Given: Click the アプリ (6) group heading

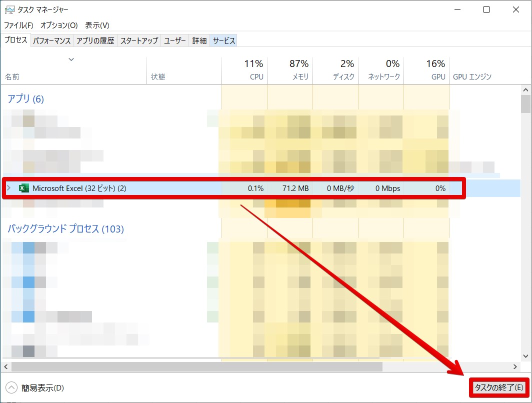Looking at the screenshot, I should pos(26,98).
